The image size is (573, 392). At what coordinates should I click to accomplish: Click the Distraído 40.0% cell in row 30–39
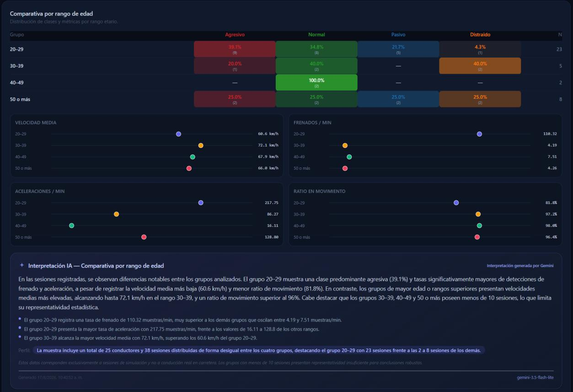[480, 66]
